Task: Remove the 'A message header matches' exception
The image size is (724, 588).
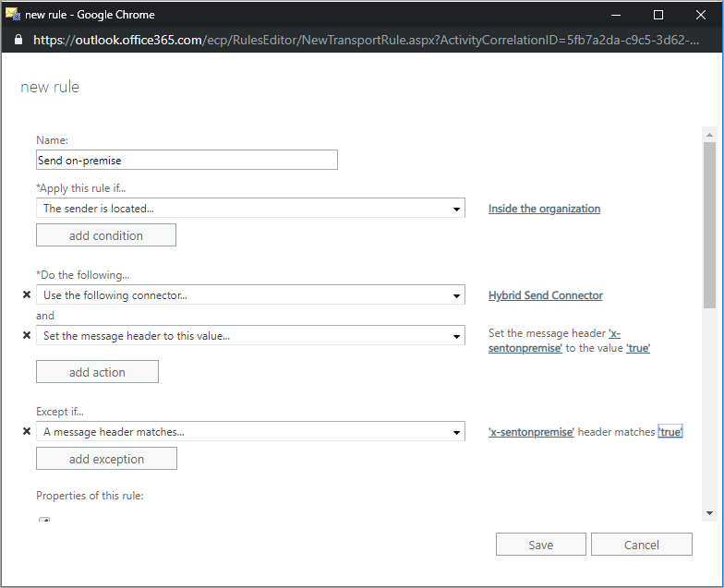Action: coord(27,431)
